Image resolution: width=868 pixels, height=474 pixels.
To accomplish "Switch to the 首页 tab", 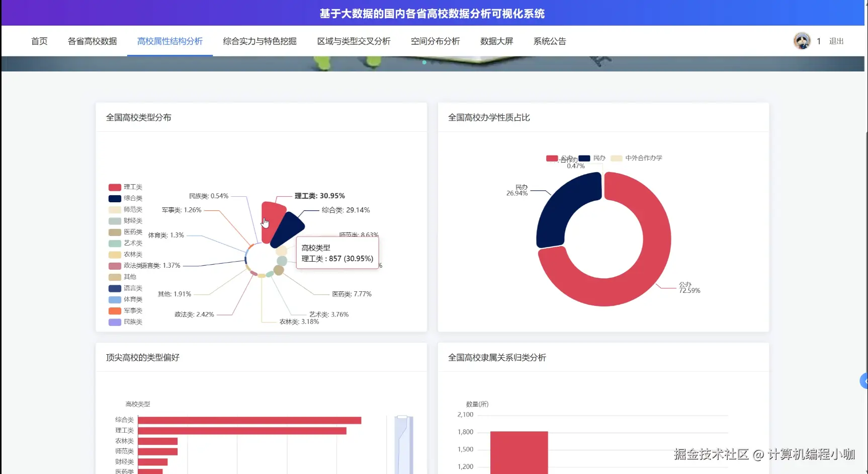I will point(39,41).
